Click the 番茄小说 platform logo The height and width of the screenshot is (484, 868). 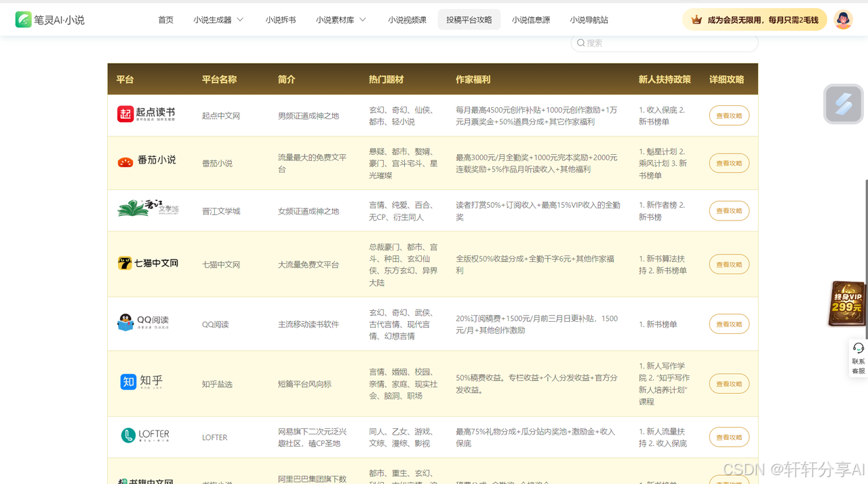point(147,161)
